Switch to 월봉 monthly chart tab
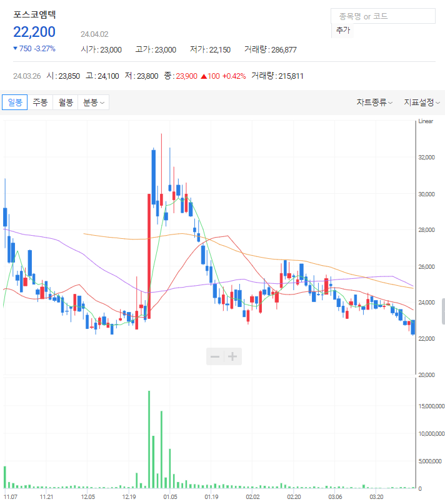 coord(66,102)
